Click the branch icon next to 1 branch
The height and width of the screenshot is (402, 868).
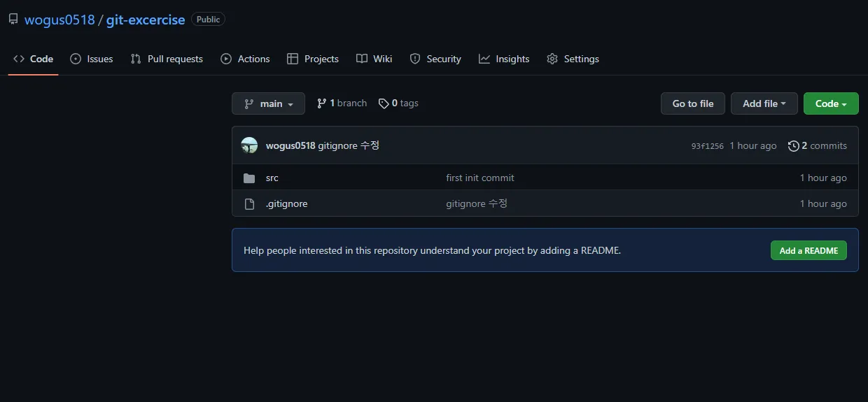coord(321,103)
